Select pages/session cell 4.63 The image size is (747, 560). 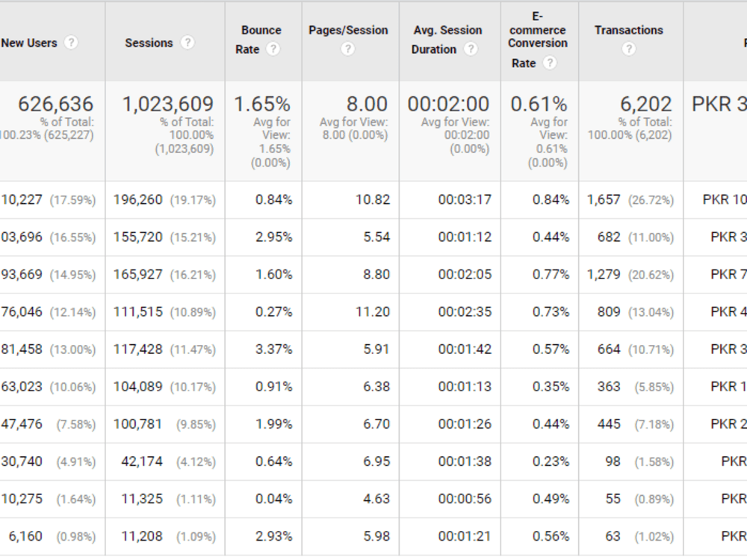pyautogui.click(x=376, y=499)
